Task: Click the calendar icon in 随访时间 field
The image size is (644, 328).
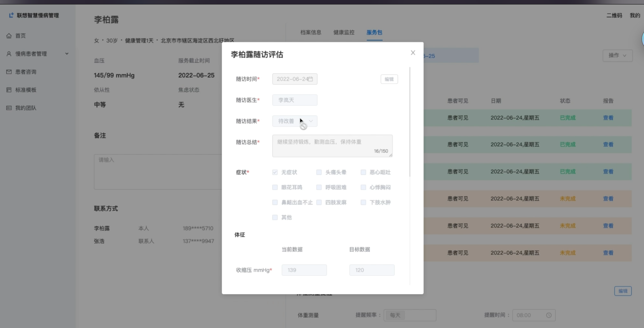Action: (311, 79)
